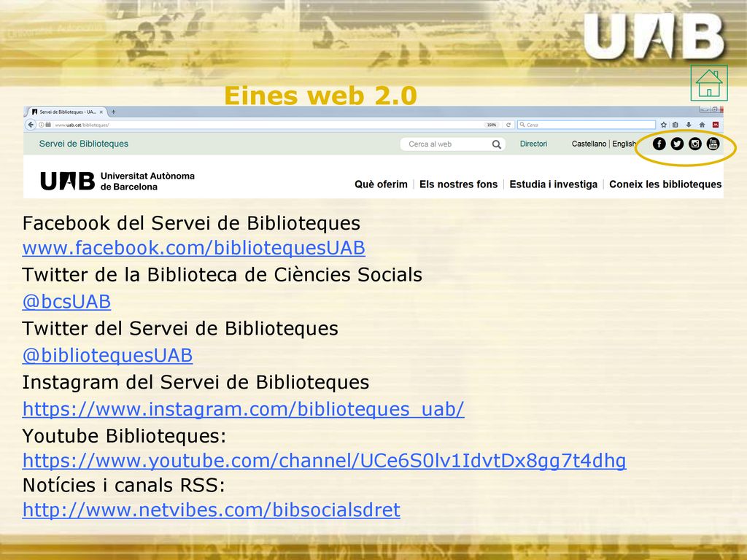Viewport: 747px width, 560px height.
Task: Switch the language to English
Action: coord(624,144)
